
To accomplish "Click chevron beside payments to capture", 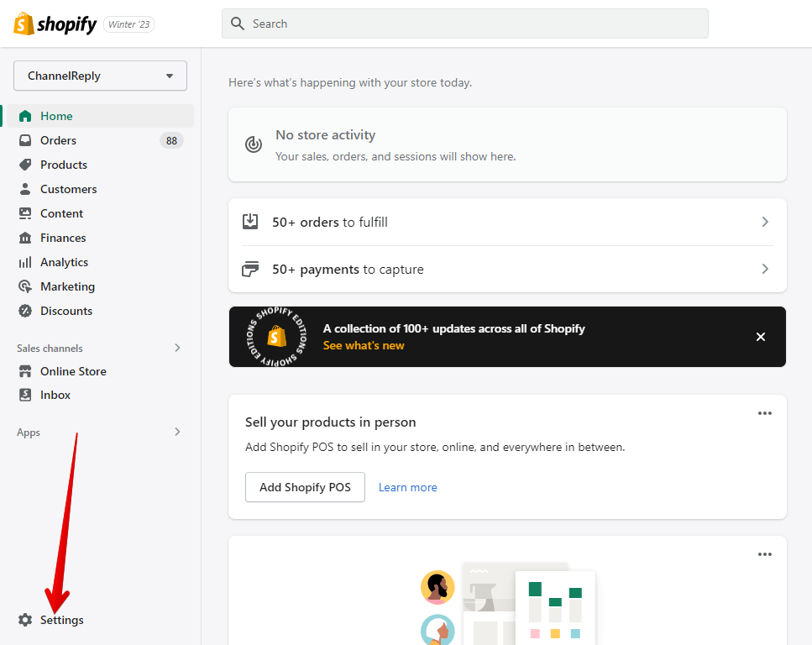I will pyautogui.click(x=765, y=269).
